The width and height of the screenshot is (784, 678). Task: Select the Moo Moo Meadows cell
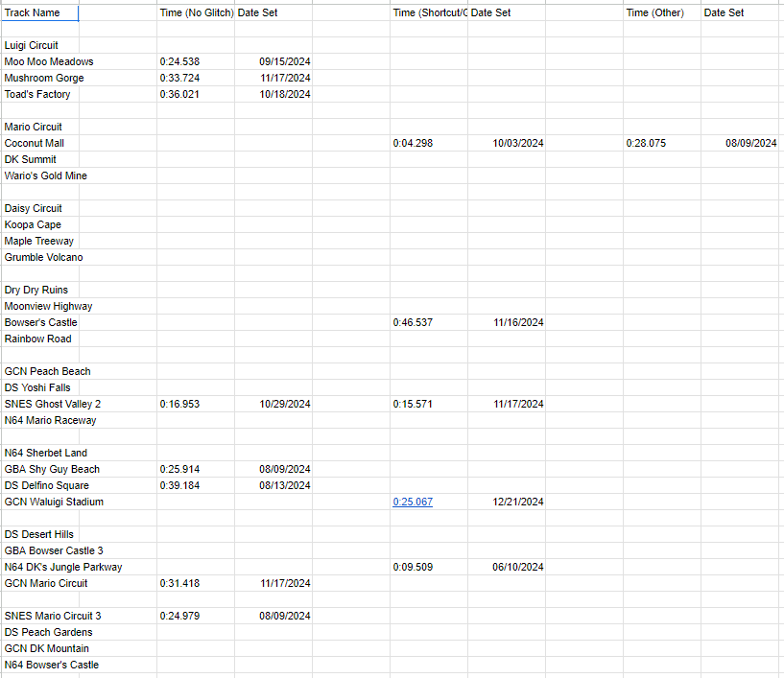[40, 62]
